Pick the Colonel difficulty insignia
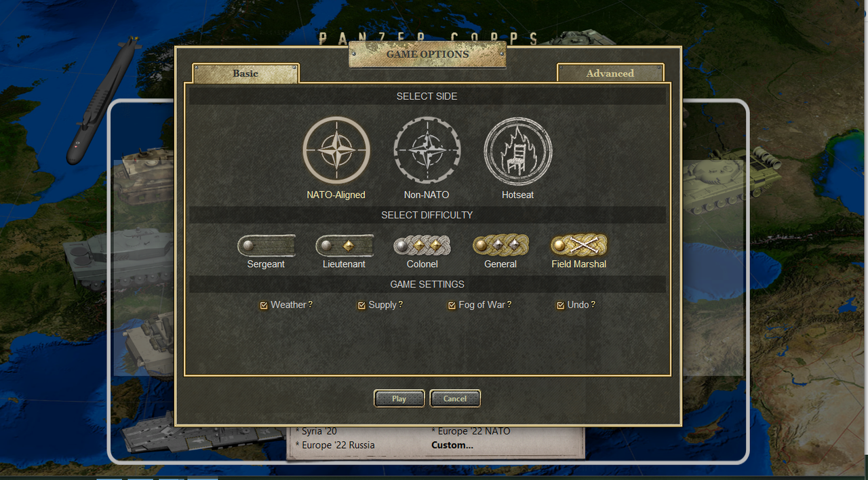This screenshot has height=480, width=868. [422, 245]
